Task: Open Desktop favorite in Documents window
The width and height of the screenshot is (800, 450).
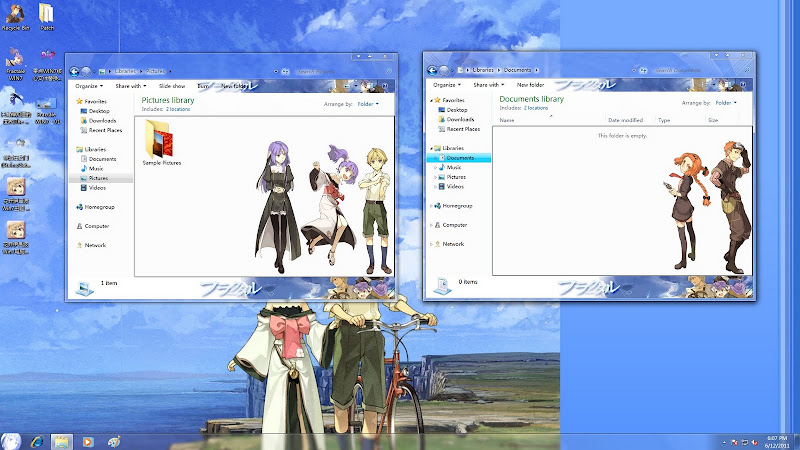Action: tap(453, 110)
